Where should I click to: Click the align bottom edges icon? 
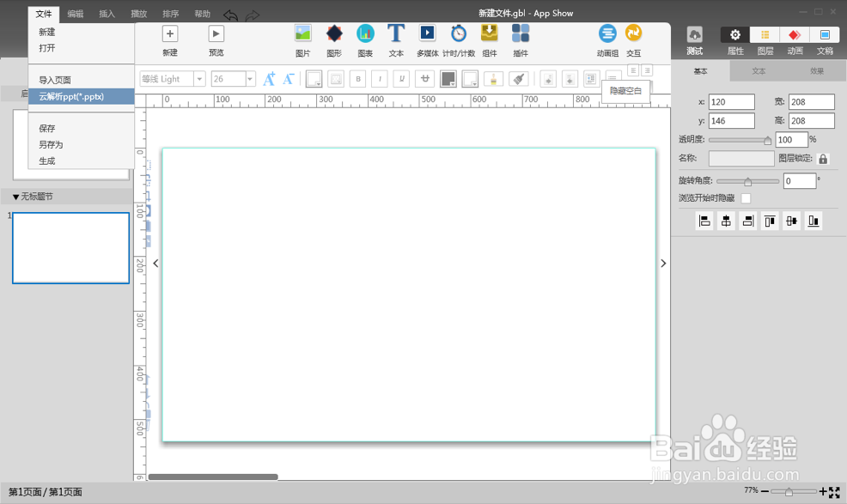click(x=813, y=221)
